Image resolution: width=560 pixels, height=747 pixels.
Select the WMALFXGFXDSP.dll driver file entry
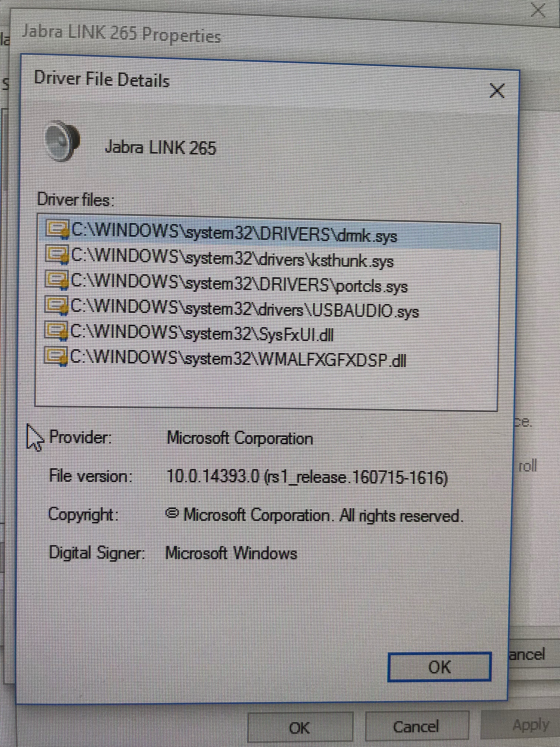238,359
